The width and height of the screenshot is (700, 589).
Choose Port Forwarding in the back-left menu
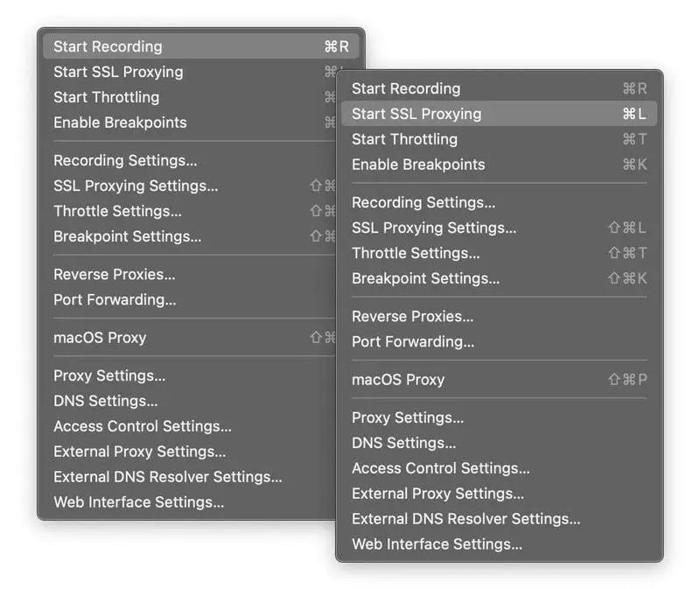tap(115, 299)
